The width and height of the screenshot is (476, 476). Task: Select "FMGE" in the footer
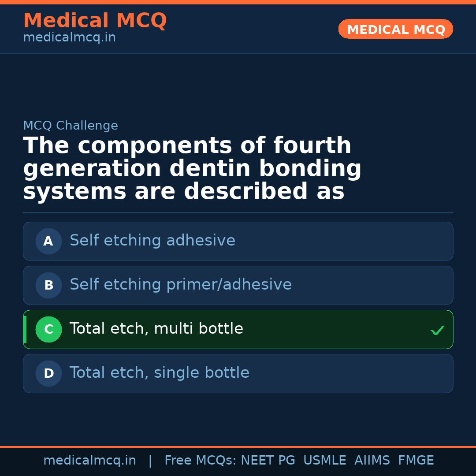click(x=416, y=461)
